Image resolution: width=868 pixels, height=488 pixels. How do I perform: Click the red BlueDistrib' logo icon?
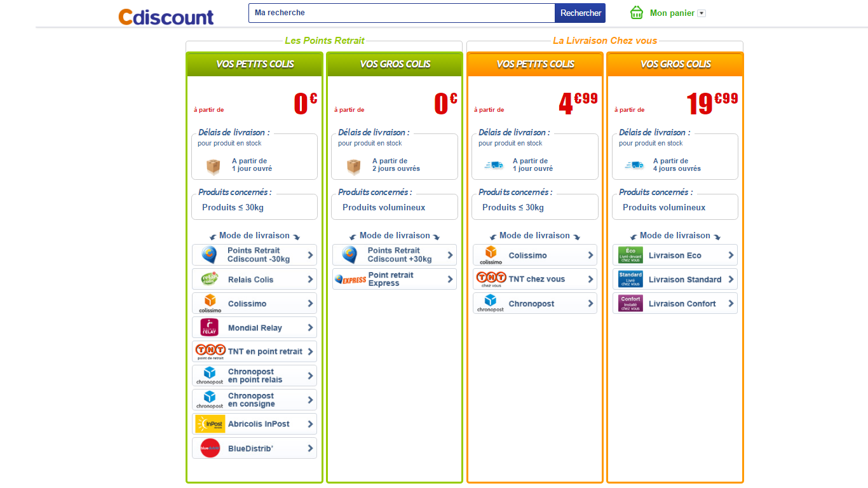[x=210, y=448]
